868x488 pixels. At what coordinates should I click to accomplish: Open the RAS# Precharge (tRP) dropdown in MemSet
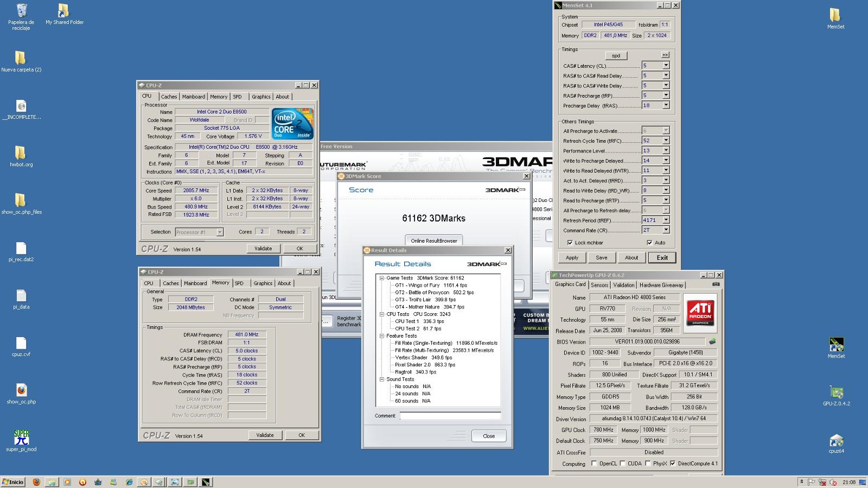click(666, 96)
